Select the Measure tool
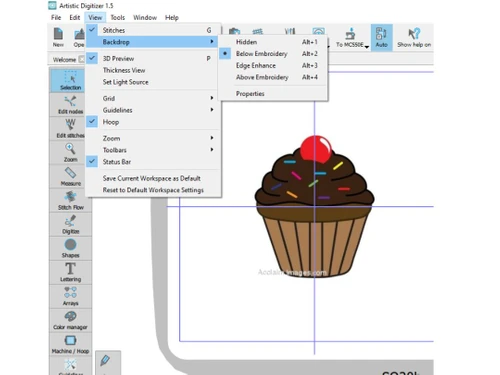The width and height of the screenshot is (500, 375). [70, 176]
